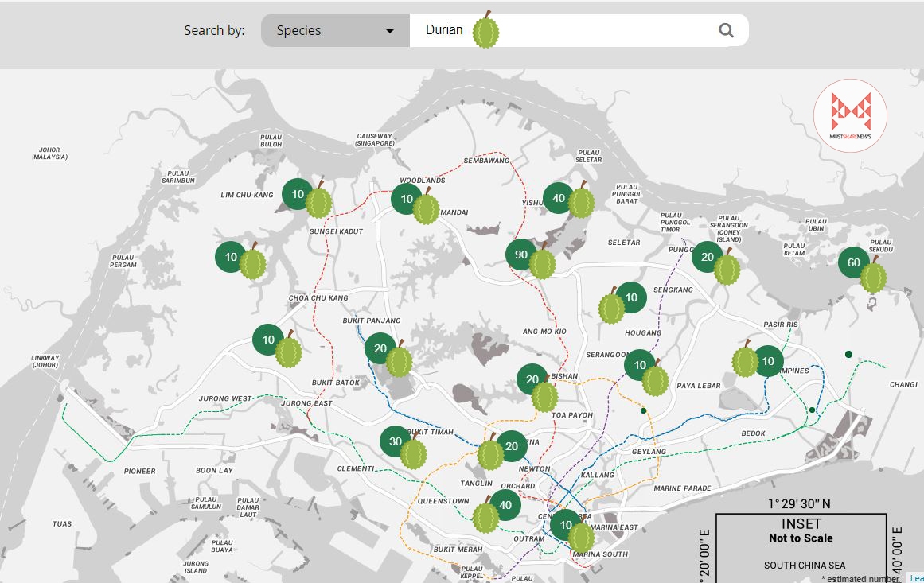Click the 40 durian marker near Pulau Seletar
This screenshot has height=583, width=924.
(559, 199)
